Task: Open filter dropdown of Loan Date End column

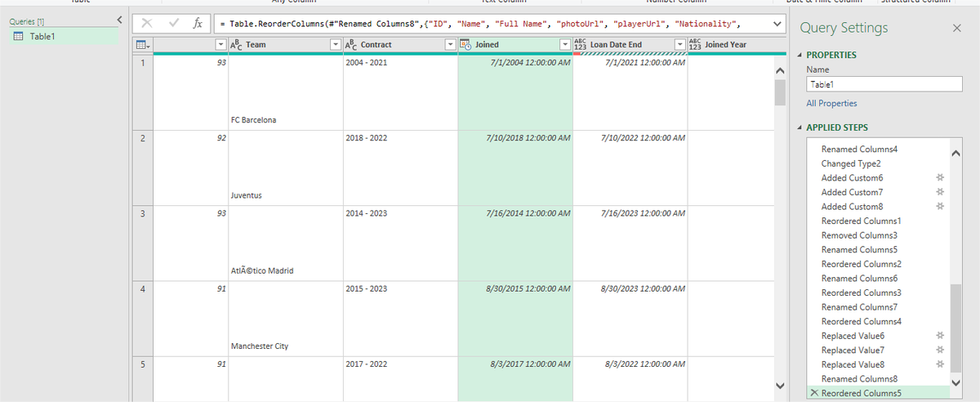Action: click(x=679, y=45)
